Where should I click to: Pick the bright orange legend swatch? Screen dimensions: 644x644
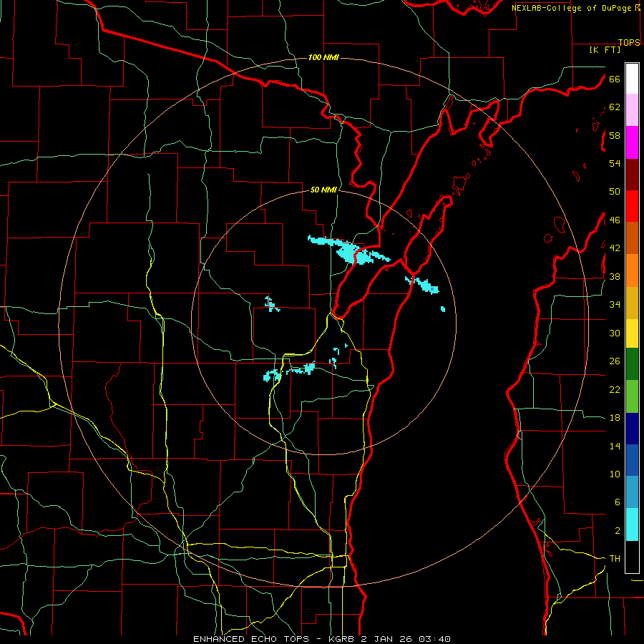coord(632,270)
